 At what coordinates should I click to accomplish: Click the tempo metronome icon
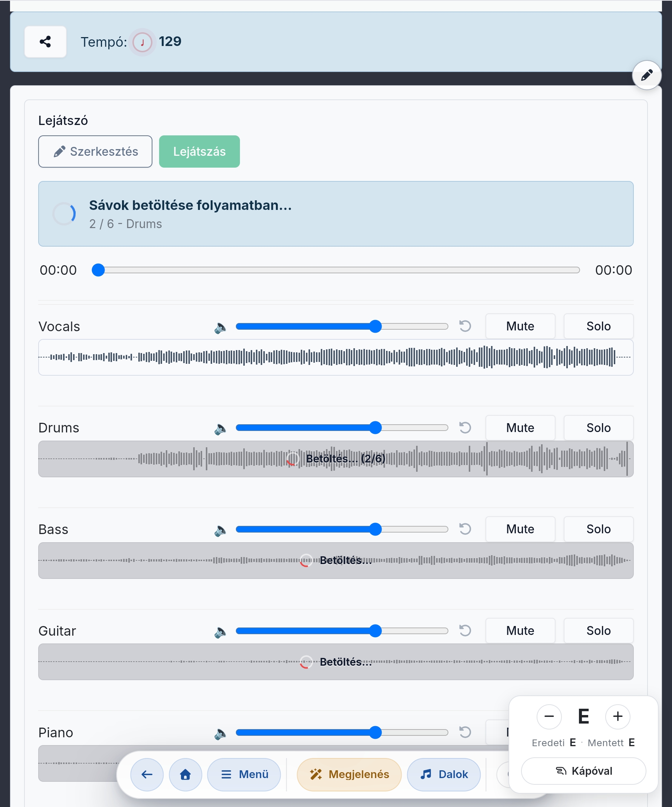pos(142,42)
